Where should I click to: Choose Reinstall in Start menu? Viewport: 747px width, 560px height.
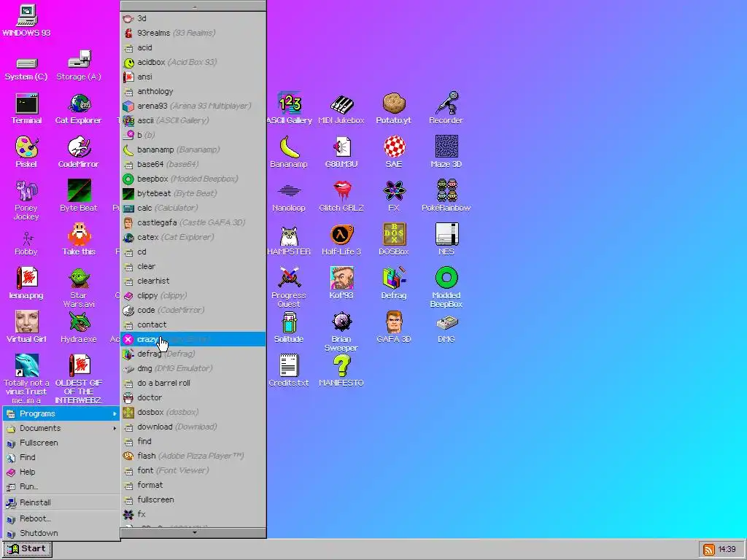point(62,502)
